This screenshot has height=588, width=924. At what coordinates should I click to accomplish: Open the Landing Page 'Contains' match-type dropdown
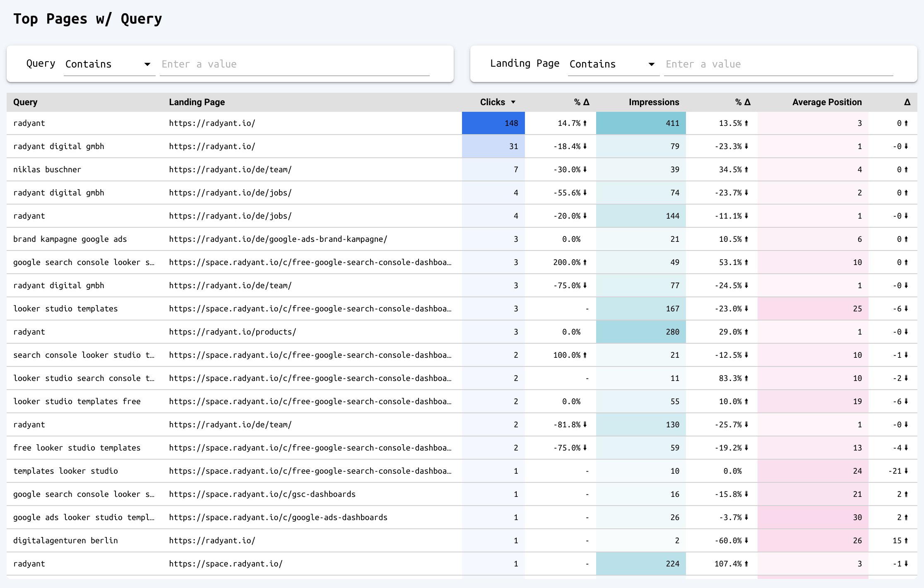[x=614, y=64]
